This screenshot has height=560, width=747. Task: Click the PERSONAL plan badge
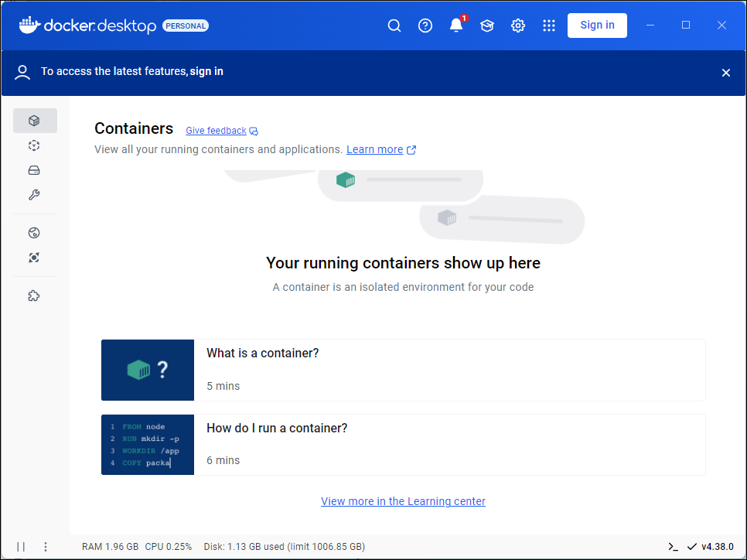(x=186, y=26)
